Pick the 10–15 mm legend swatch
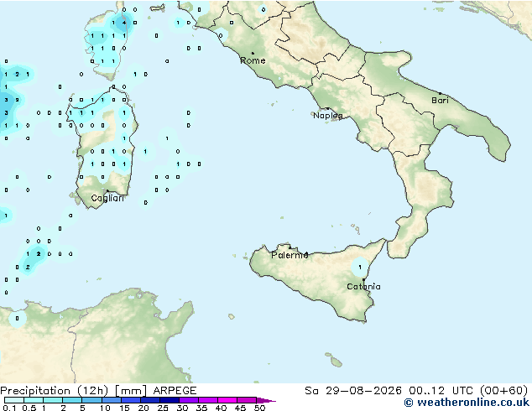Viewport: 532px width, 411px height. pos(111,400)
